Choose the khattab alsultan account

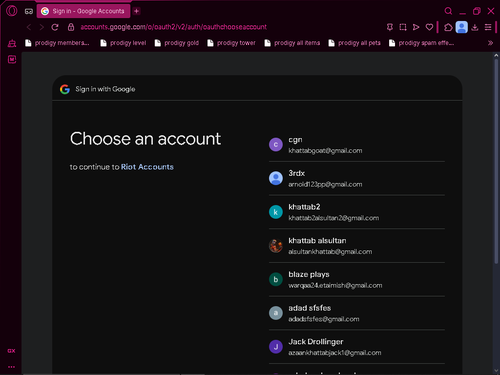click(357, 246)
